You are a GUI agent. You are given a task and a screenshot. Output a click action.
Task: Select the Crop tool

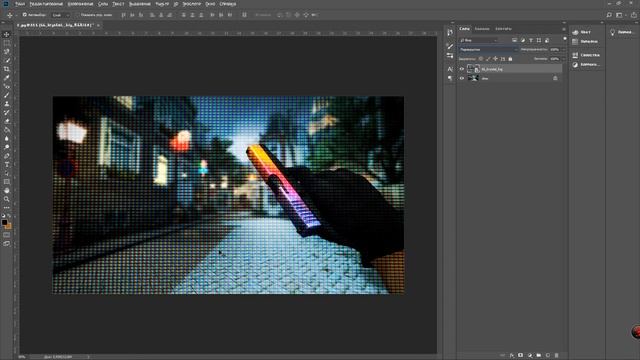[7, 69]
